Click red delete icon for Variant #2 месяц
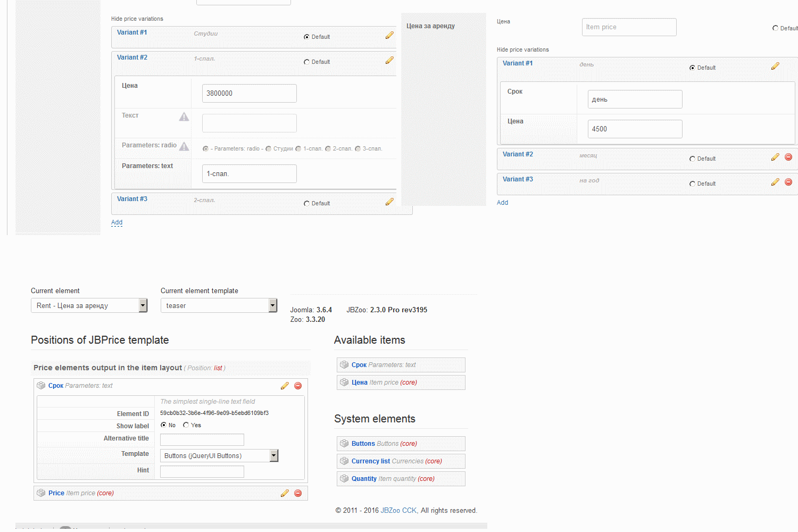 coord(788,157)
